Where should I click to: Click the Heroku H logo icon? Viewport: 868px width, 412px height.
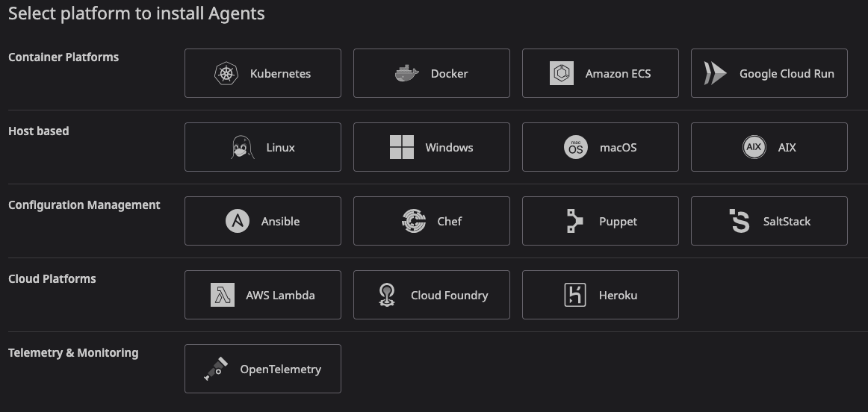575,295
